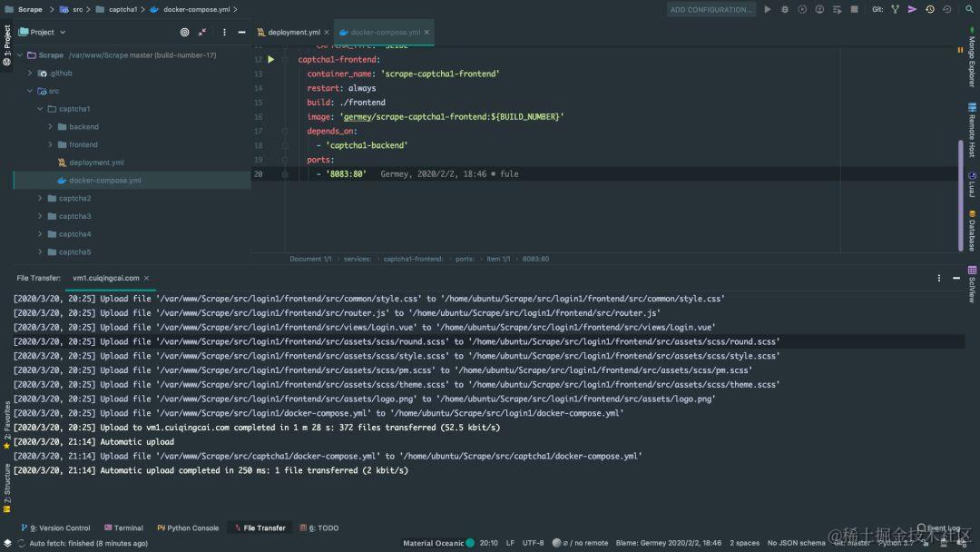The image size is (980, 552).
Task: Place cursor on '8083:80' port line
Action: [x=346, y=174]
